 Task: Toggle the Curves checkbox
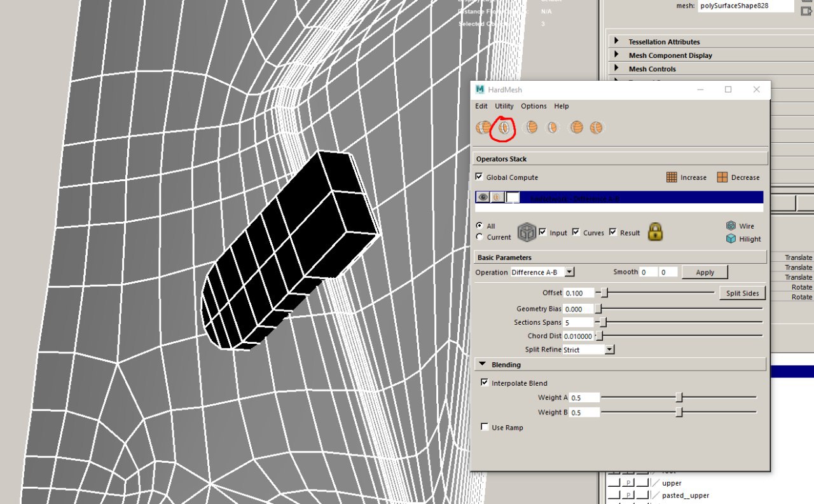point(576,232)
